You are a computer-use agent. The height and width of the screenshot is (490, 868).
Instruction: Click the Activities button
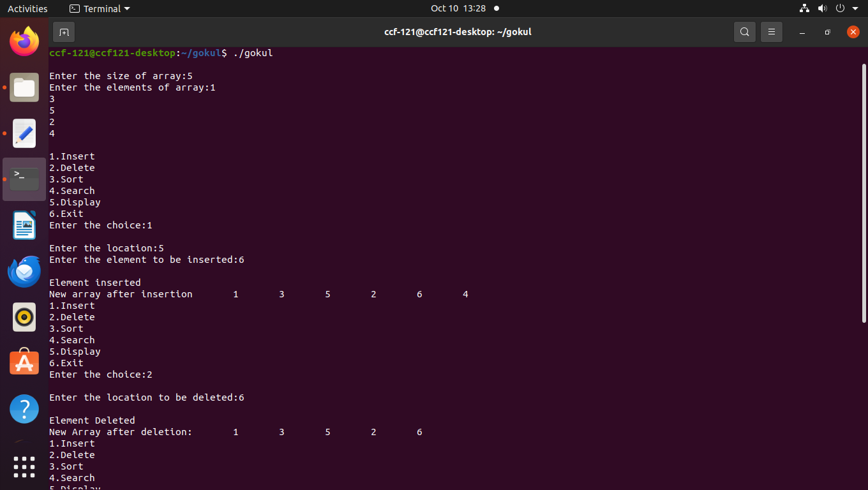click(x=27, y=8)
